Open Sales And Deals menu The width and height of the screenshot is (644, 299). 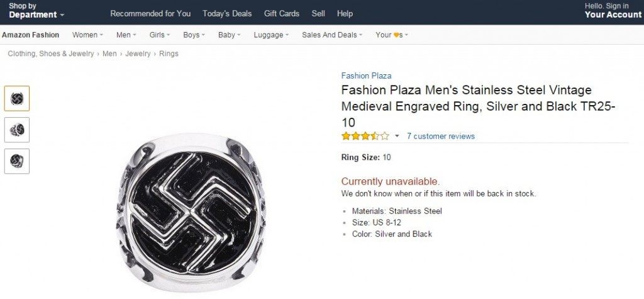tap(332, 35)
